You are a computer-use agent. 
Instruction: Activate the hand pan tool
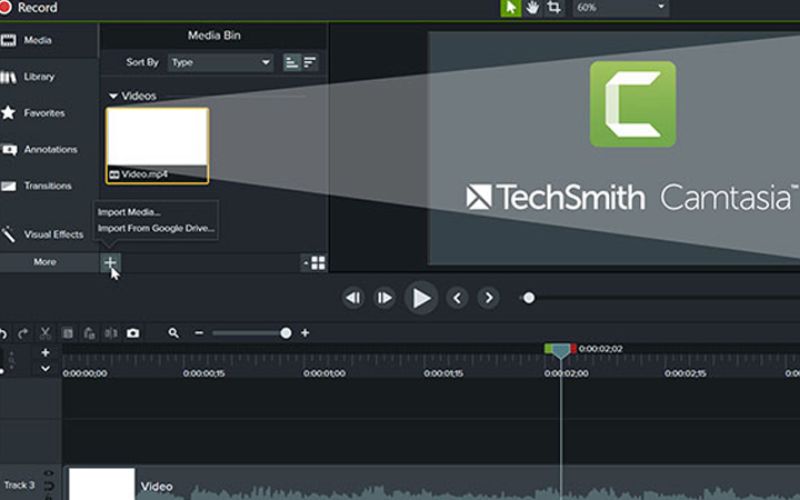click(533, 8)
